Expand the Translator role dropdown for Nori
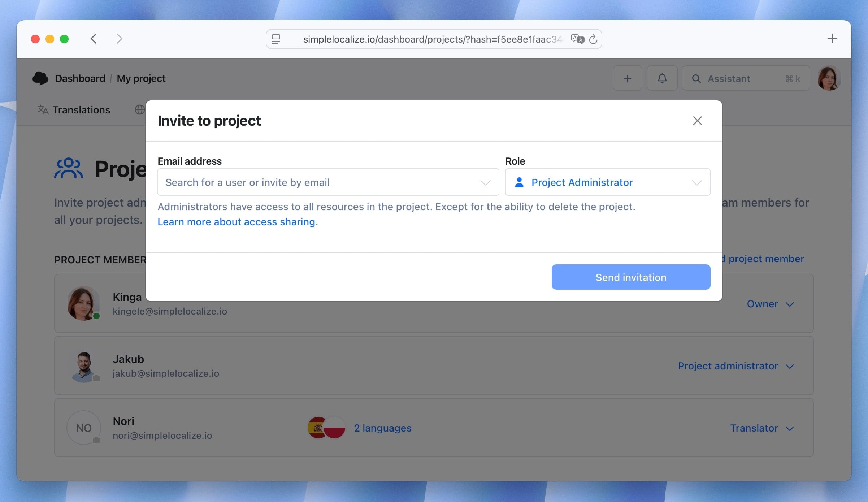The height and width of the screenshot is (502, 868). click(761, 428)
